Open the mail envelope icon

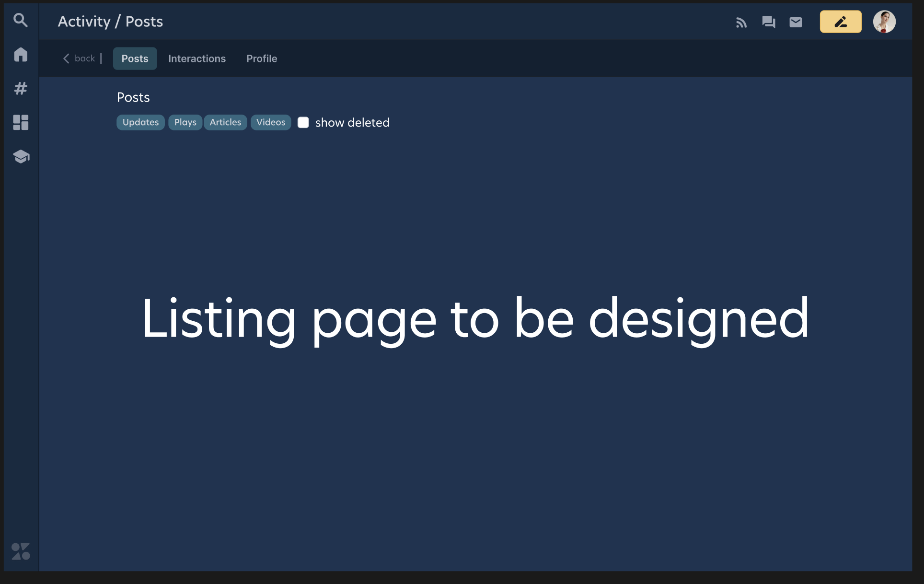point(796,22)
